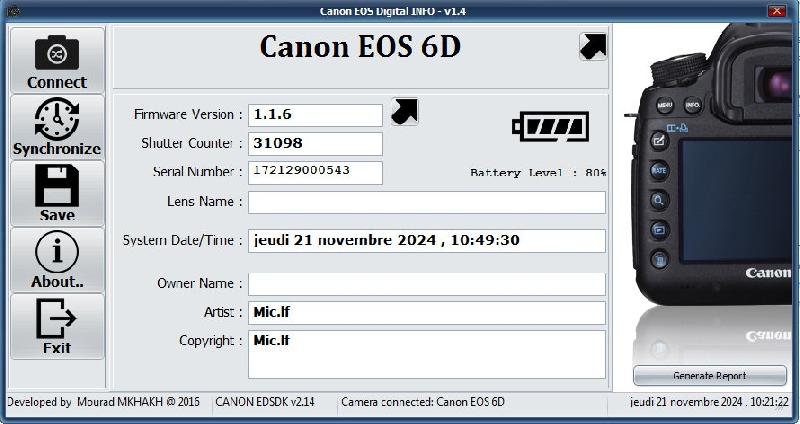
Task: Click the 'Artist :' label
Action: click(x=223, y=312)
